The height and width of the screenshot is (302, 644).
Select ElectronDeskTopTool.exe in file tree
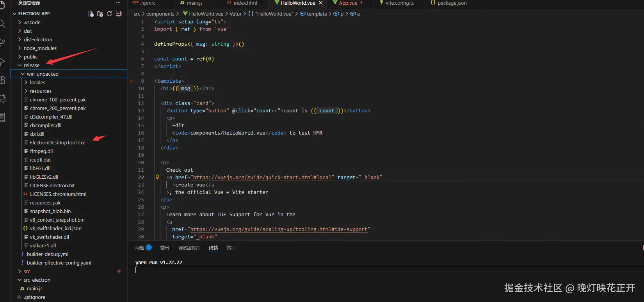click(57, 142)
